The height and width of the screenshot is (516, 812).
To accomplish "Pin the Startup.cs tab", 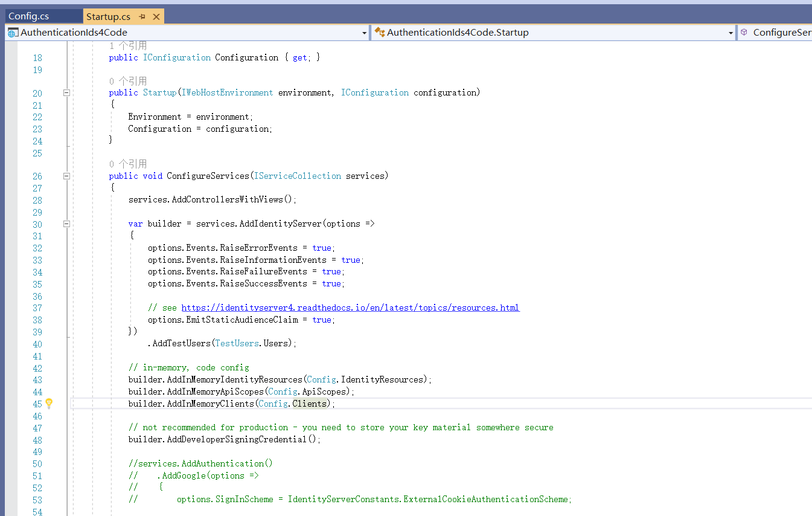I will (x=142, y=17).
